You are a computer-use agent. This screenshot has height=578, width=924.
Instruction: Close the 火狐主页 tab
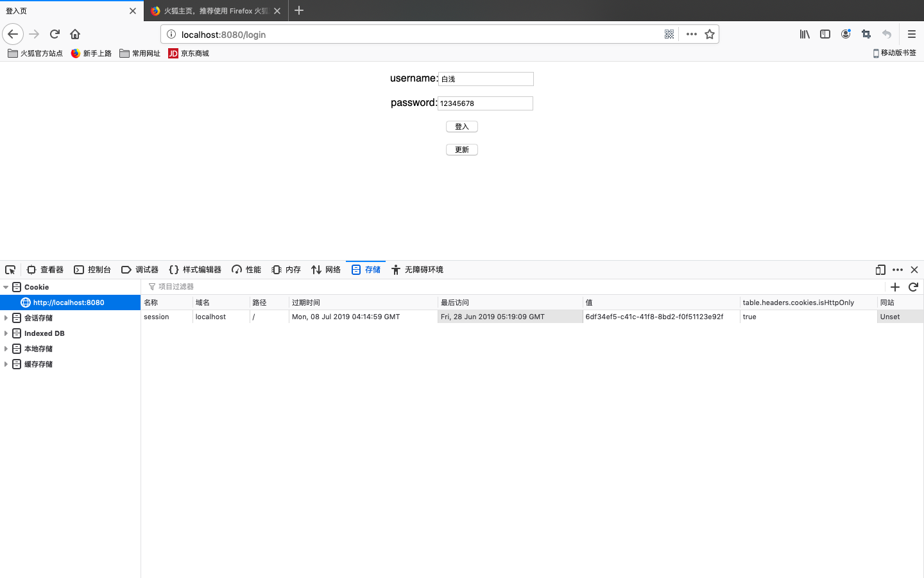(x=277, y=11)
